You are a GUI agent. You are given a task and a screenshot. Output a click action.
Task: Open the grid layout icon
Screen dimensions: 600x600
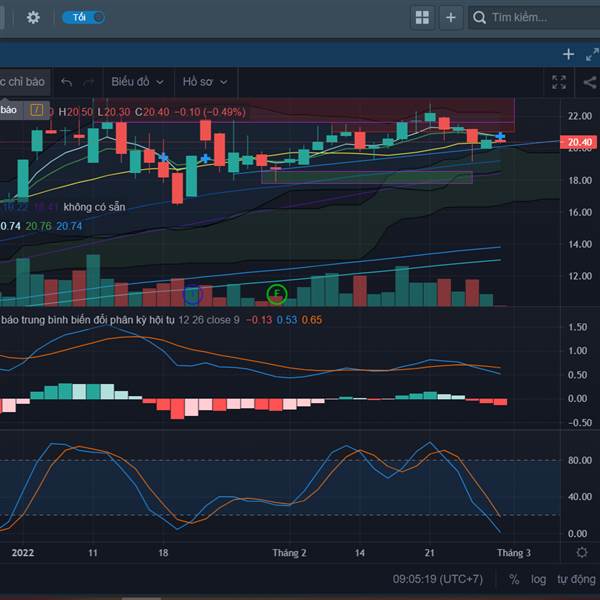[x=422, y=18]
